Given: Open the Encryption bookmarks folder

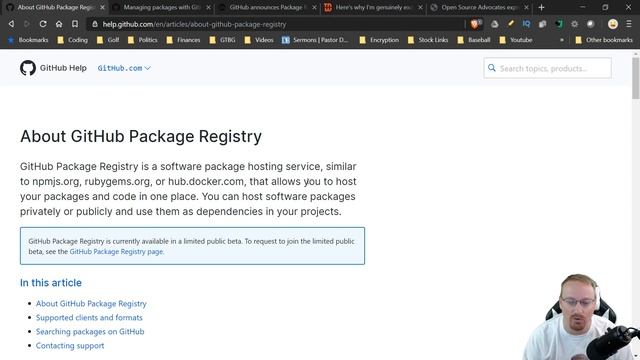Looking at the screenshot, I should pyautogui.click(x=379, y=40).
